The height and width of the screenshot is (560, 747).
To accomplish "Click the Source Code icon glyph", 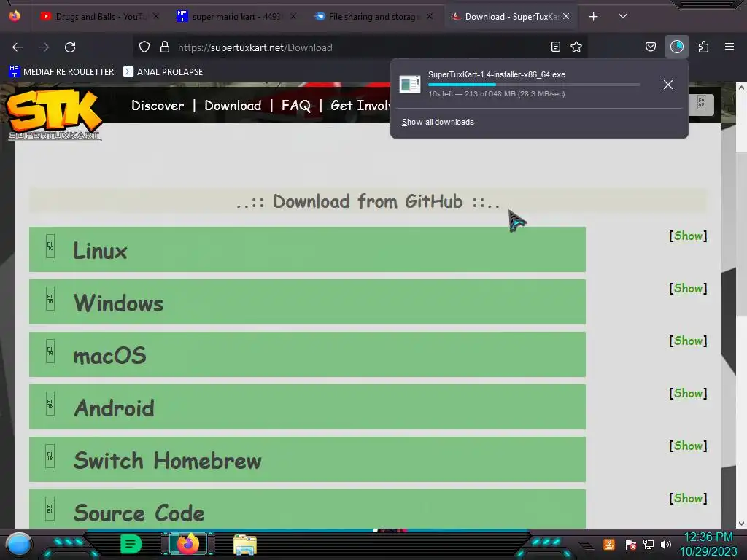I will 50,508.
